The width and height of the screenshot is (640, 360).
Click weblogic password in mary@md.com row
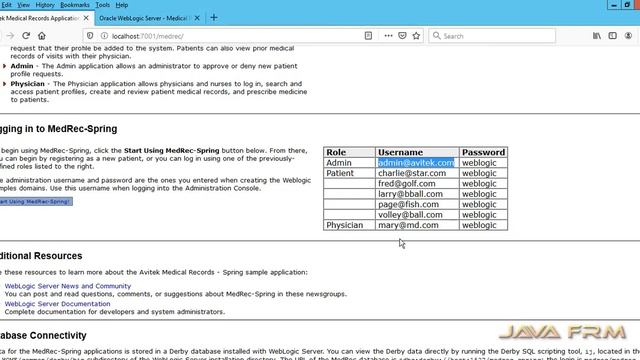[483, 225]
